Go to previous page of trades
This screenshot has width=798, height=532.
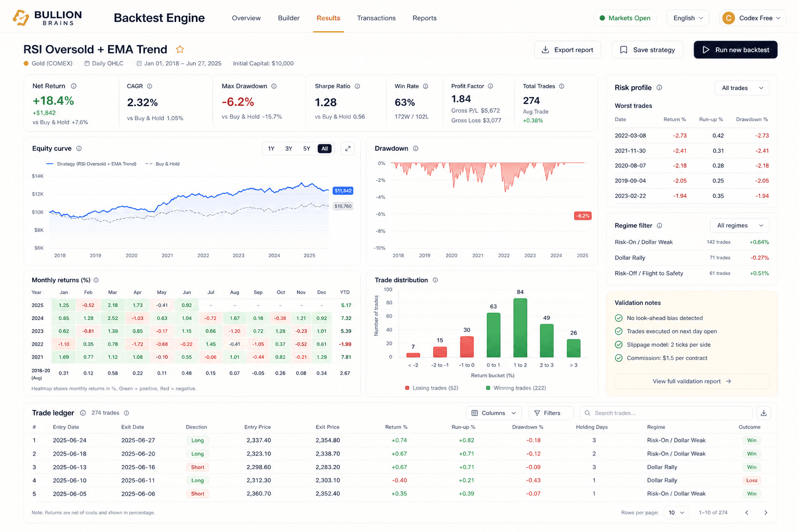pyautogui.click(x=747, y=513)
